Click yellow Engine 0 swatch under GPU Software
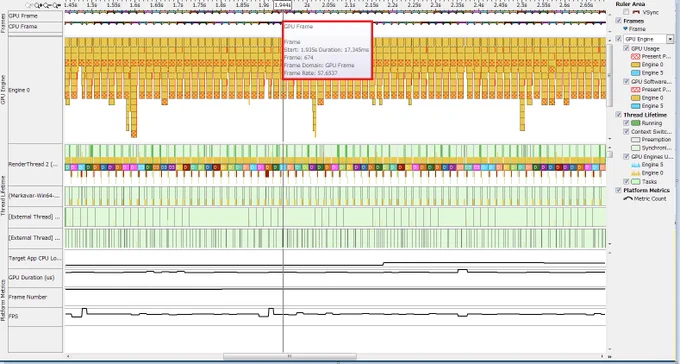Image resolution: width=680 pixels, height=364 pixels. 635,98
